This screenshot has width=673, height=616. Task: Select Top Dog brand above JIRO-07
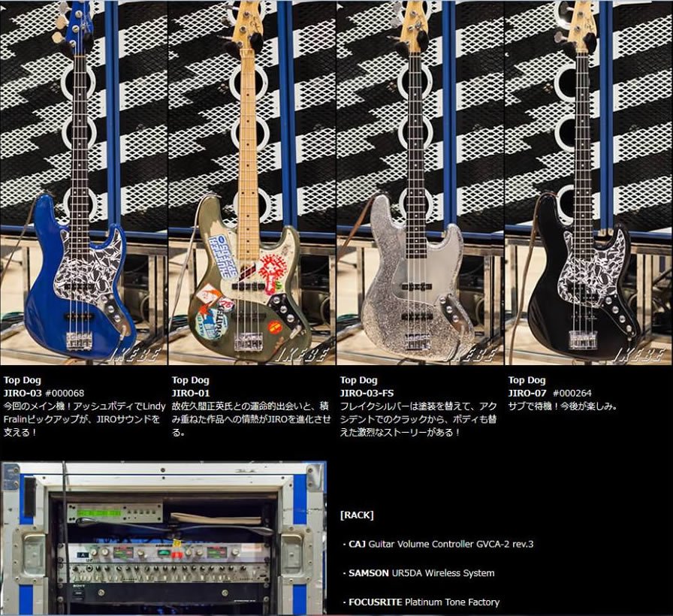[x=527, y=380]
